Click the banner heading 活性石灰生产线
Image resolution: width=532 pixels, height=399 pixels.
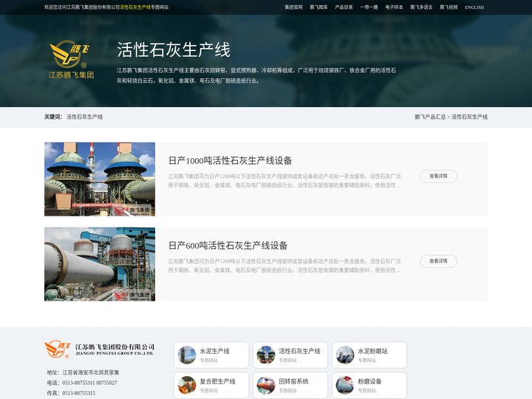tap(174, 50)
